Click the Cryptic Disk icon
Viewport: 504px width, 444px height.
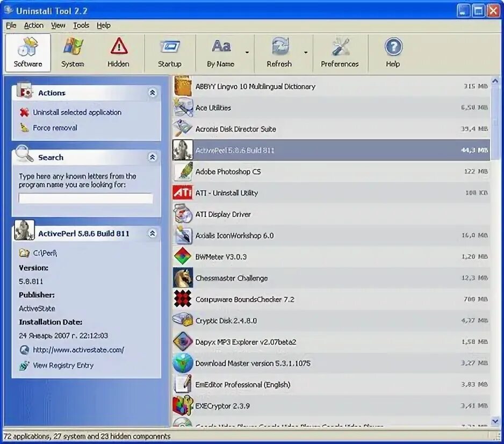coord(183,320)
